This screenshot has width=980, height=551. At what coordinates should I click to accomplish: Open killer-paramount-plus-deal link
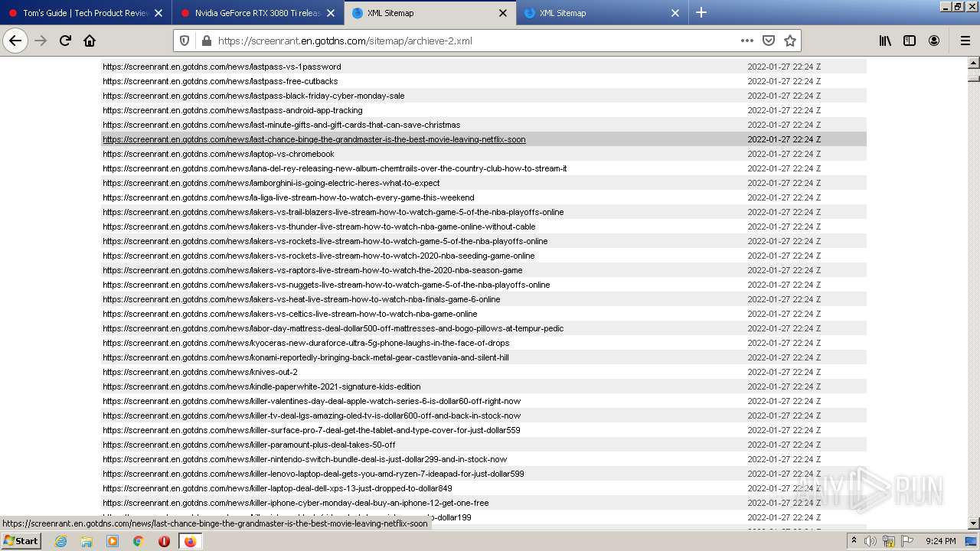(249, 445)
